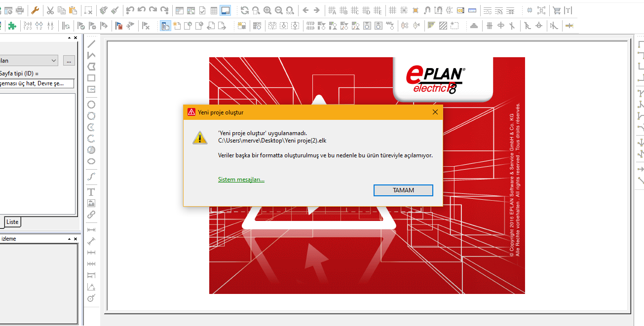Close the izleme panel
Image resolution: width=644 pixels, height=326 pixels.
point(76,239)
